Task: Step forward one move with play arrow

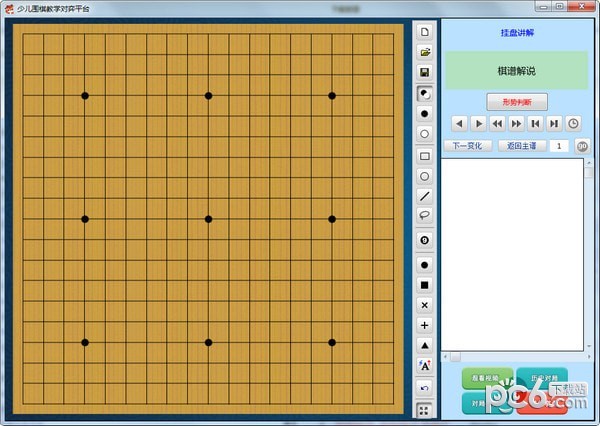Action: [478, 124]
